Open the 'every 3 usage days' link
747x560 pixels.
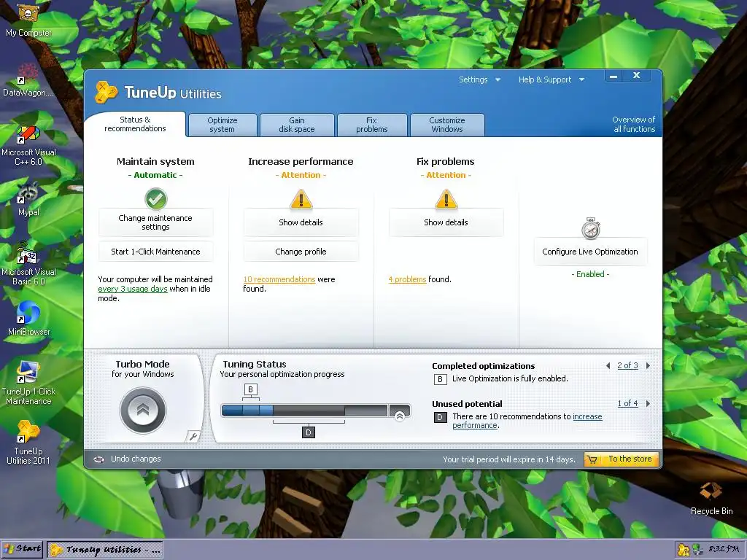pyautogui.click(x=133, y=289)
